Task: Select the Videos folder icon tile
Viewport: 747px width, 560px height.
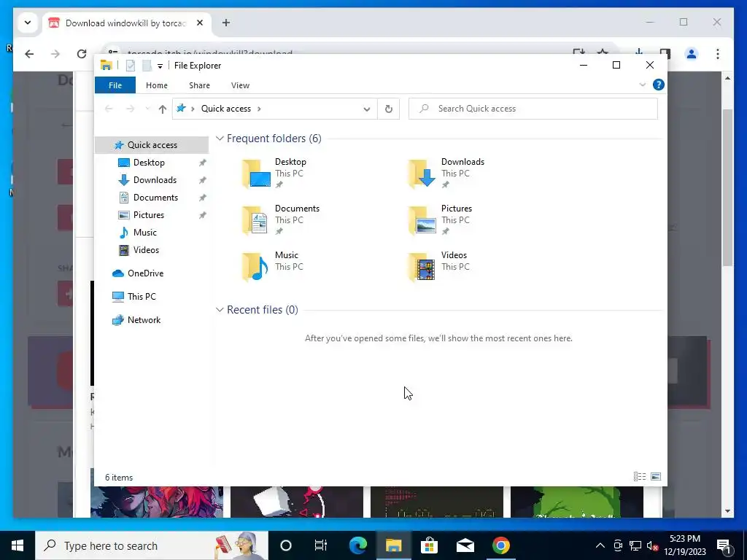Action: click(x=422, y=267)
